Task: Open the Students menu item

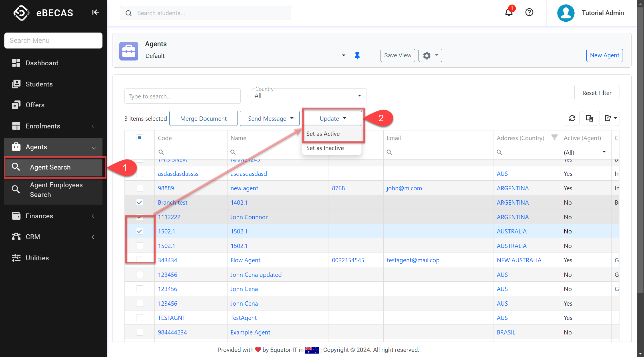Action: coord(53,84)
